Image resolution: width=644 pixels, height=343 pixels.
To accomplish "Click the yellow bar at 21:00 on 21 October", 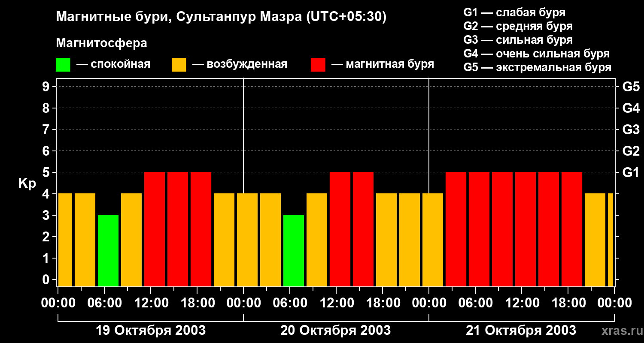I will pyautogui.click(x=595, y=240).
